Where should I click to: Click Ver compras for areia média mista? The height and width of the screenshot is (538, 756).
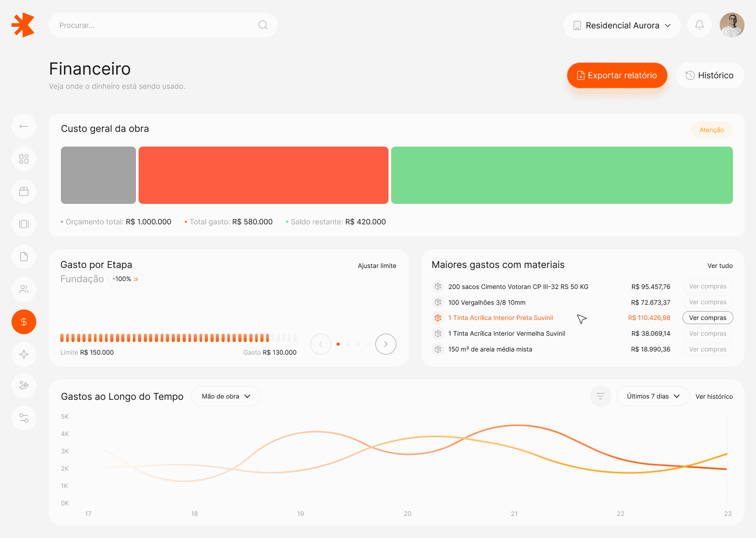(708, 349)
